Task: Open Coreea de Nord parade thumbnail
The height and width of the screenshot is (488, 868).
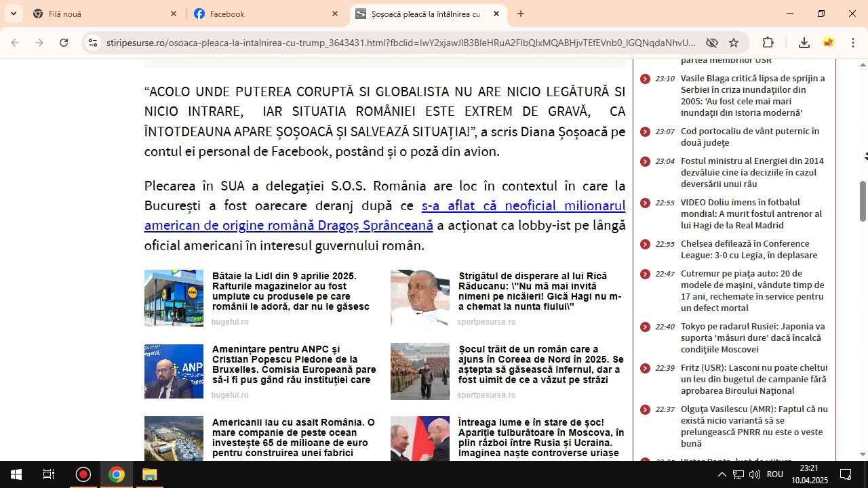Action: coord(420,371)
